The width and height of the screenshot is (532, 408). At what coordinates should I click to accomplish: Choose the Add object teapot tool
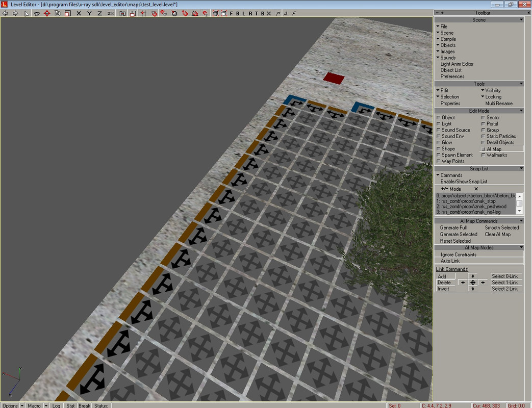(x=37, y=13)
